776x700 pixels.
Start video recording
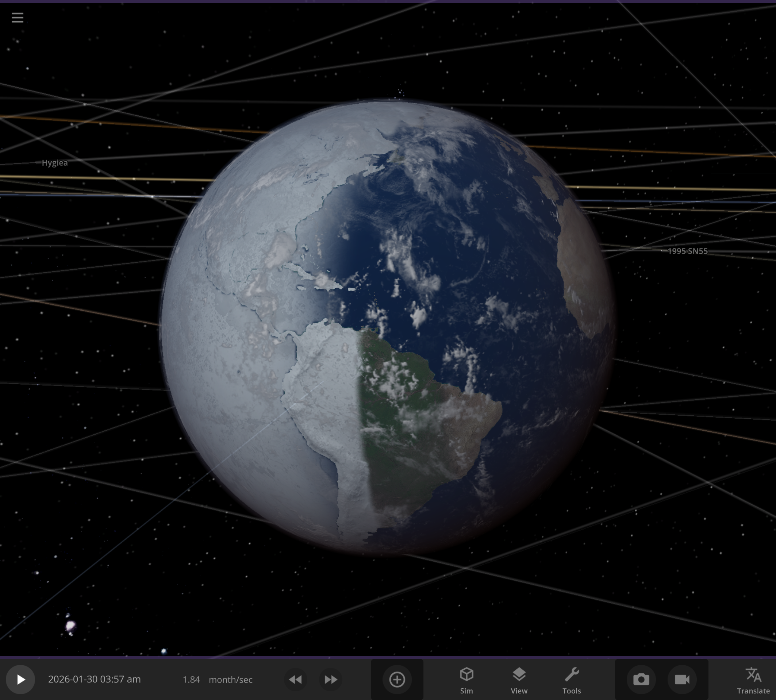(x=683, y=679)
